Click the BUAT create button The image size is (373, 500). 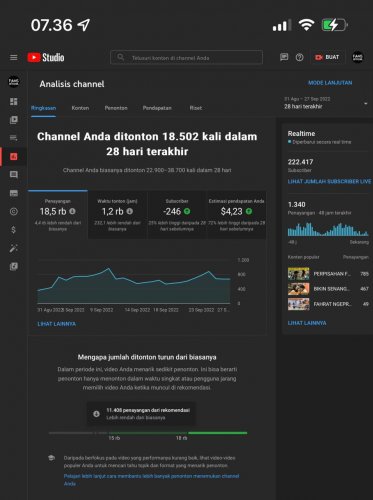(x=327, y=57)
